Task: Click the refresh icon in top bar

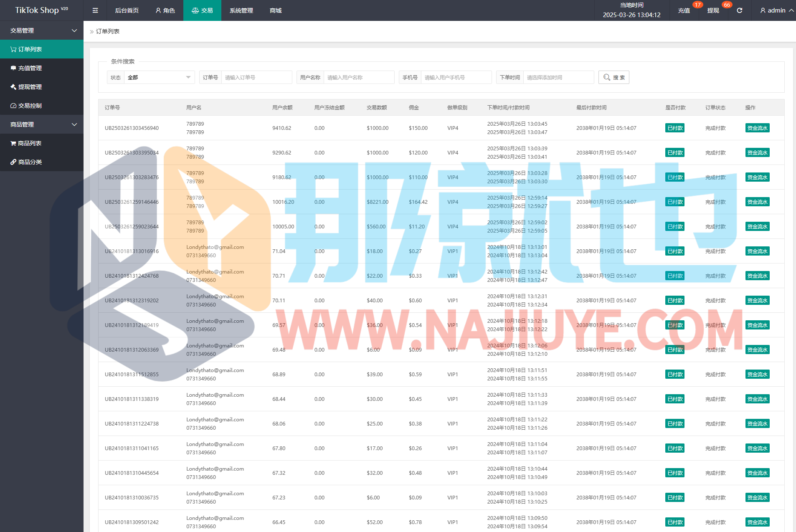Action: click(739, 10)
